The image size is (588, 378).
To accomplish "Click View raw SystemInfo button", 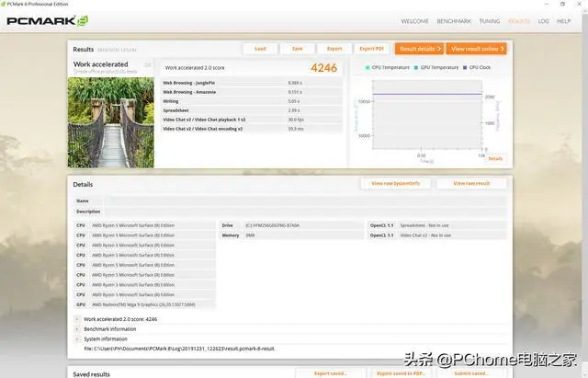I will click(x=395, y=184).
